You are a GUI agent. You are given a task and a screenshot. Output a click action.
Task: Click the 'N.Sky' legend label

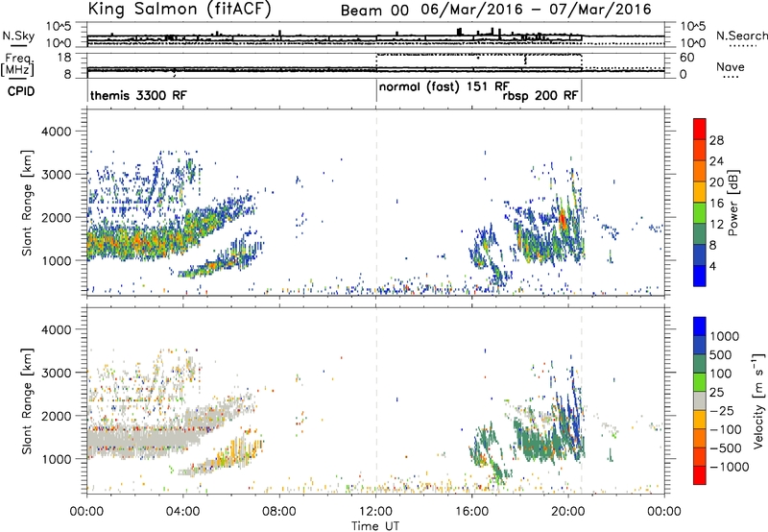(18, 36)
